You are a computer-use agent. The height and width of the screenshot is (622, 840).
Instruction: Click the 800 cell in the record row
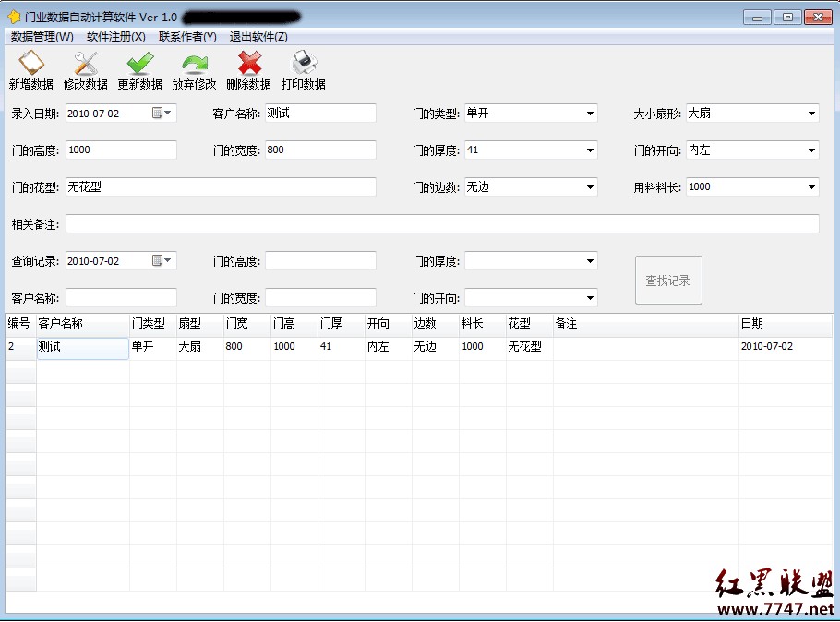point(247,348)
